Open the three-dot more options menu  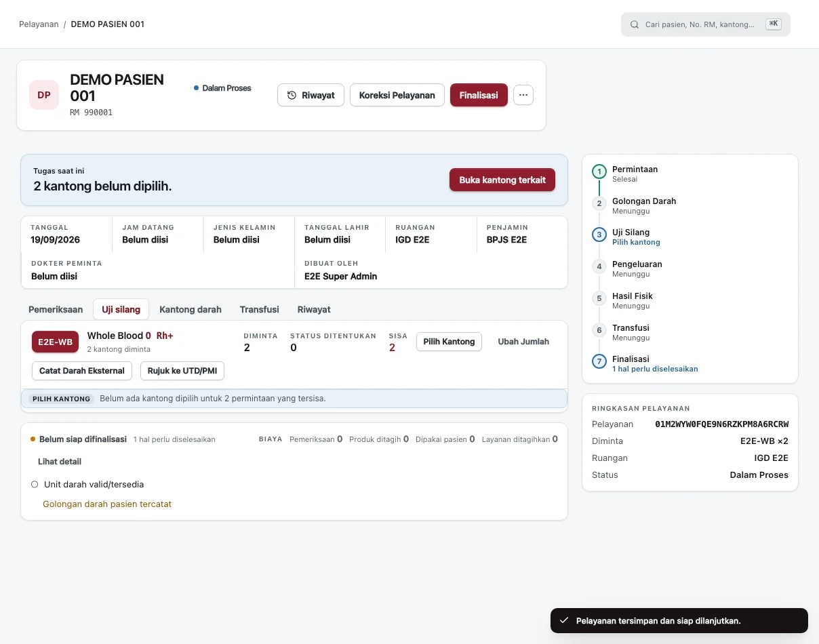click(x=523, y=95)
